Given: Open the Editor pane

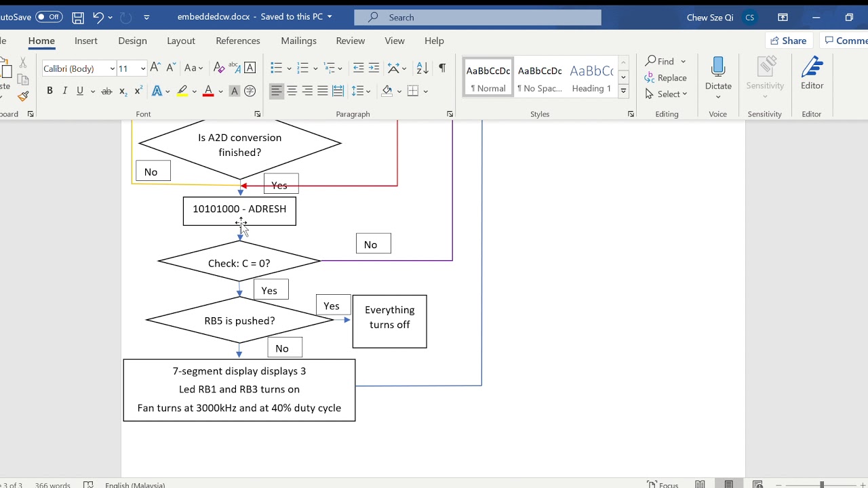Looking at the screenshot, I should (x=812, y=74).
